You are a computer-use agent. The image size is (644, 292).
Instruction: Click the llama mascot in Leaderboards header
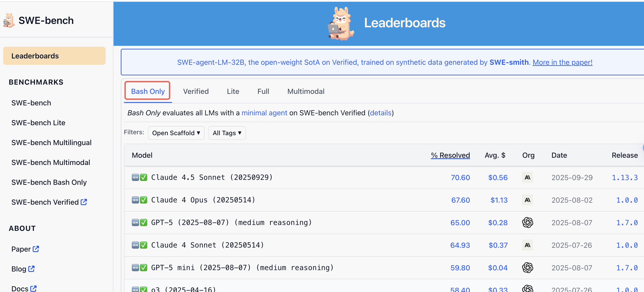click(341, 24)
